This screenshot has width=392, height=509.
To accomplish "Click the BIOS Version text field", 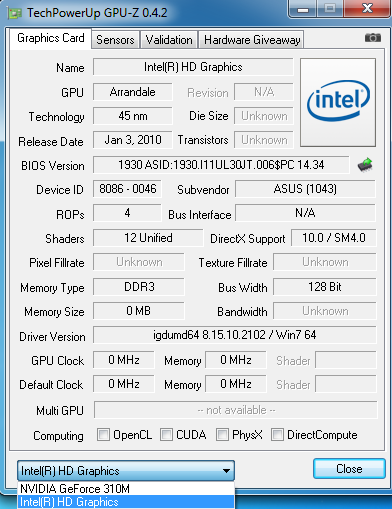I will [x=221, y=165].
